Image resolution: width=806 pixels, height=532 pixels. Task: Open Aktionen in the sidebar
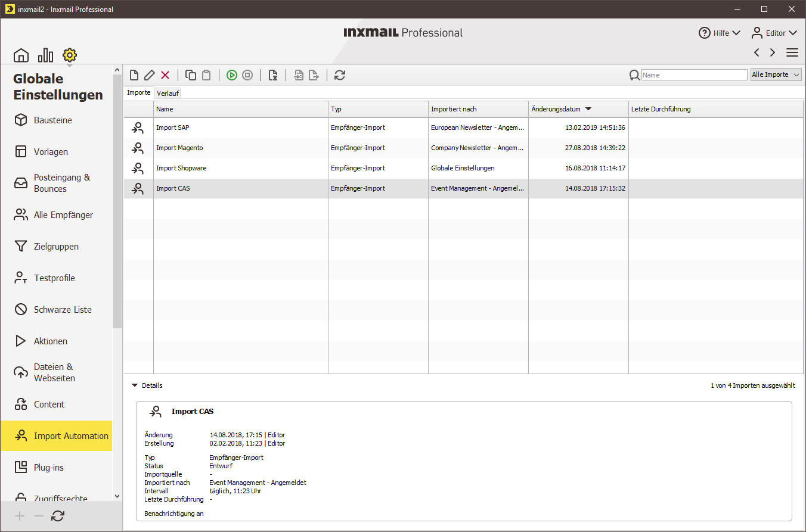pyautogui.click(x=56, y=341)
